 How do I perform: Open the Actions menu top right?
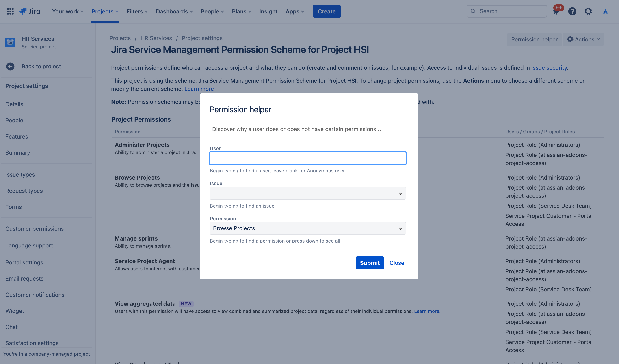[x=584, y=39]
